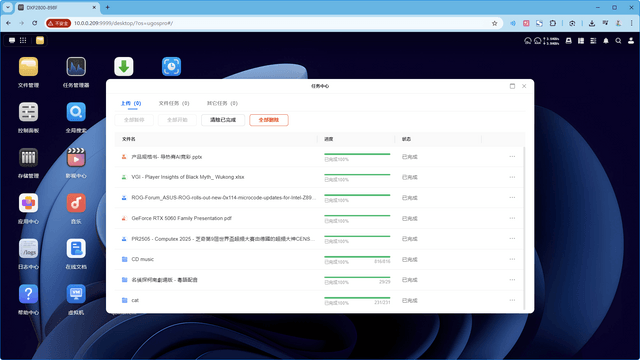Open more options for the VGI Wukong xlsx row
Viewport: 640px width, 360px height.
click(x=512, y=177)
